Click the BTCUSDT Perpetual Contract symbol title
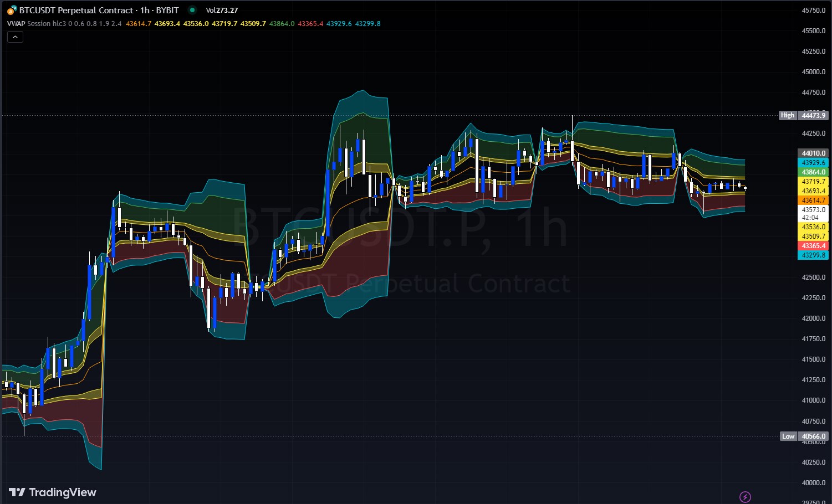Viewport: 832px width, 504px height. pyautogui.click(x=99, y=10)
